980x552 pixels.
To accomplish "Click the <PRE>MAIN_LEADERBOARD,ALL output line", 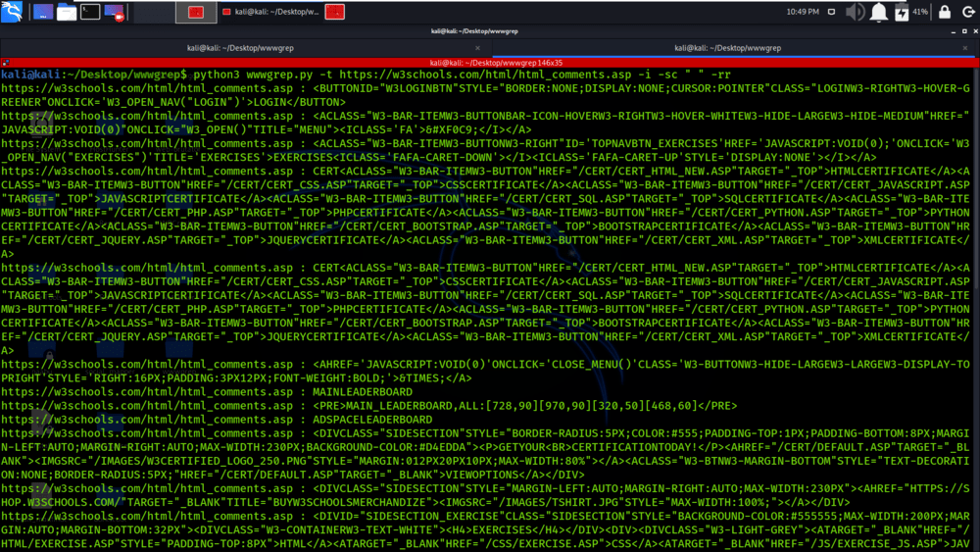I will click(369, 406).
